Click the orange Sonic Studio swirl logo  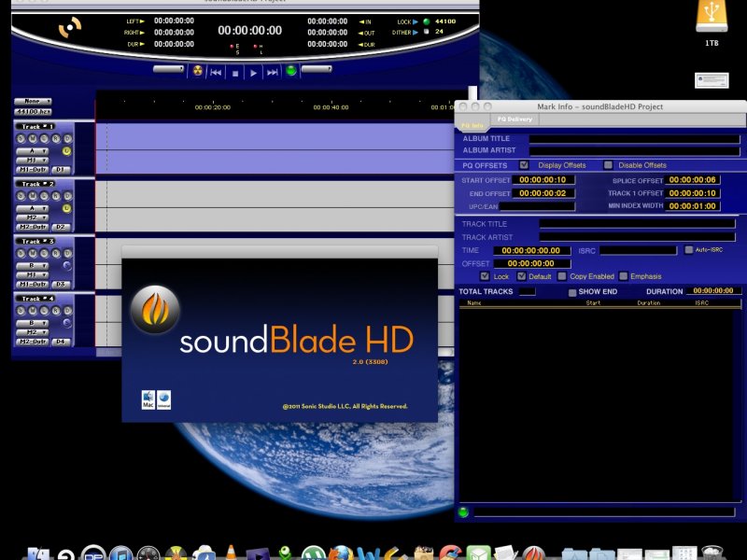tap(69, 27)
